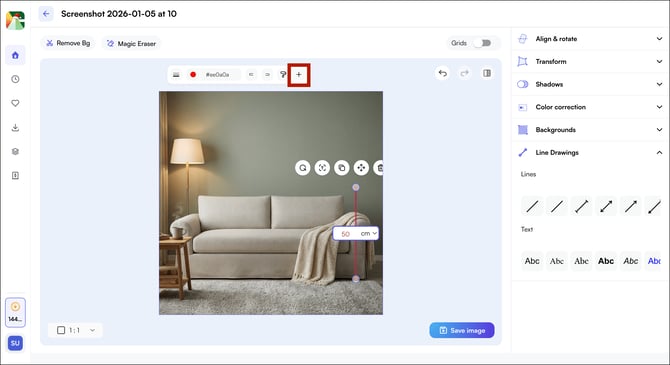
Task: Click the small right-arrow button before paint roller
Action: point(267,75)
